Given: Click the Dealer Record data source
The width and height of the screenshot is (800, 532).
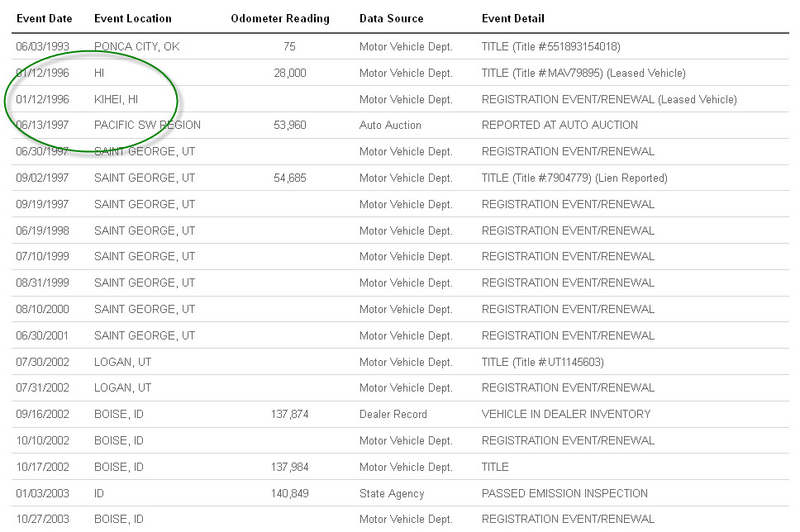Looking at the screenshot, I should coord(393,415).
